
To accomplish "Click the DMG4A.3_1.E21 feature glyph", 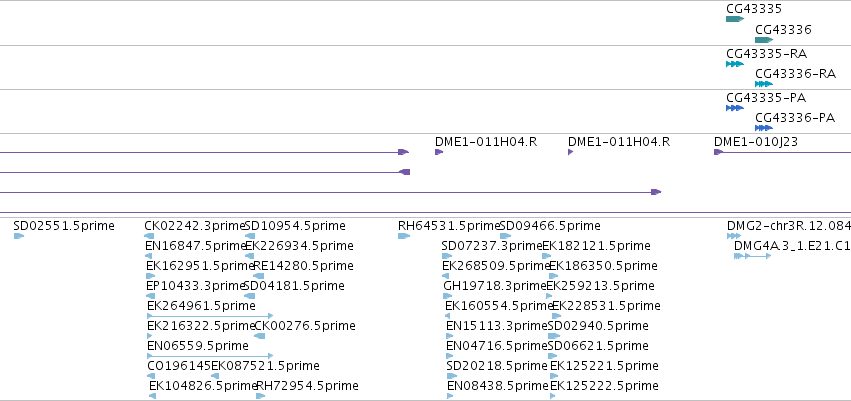I will tap(752, 256).
